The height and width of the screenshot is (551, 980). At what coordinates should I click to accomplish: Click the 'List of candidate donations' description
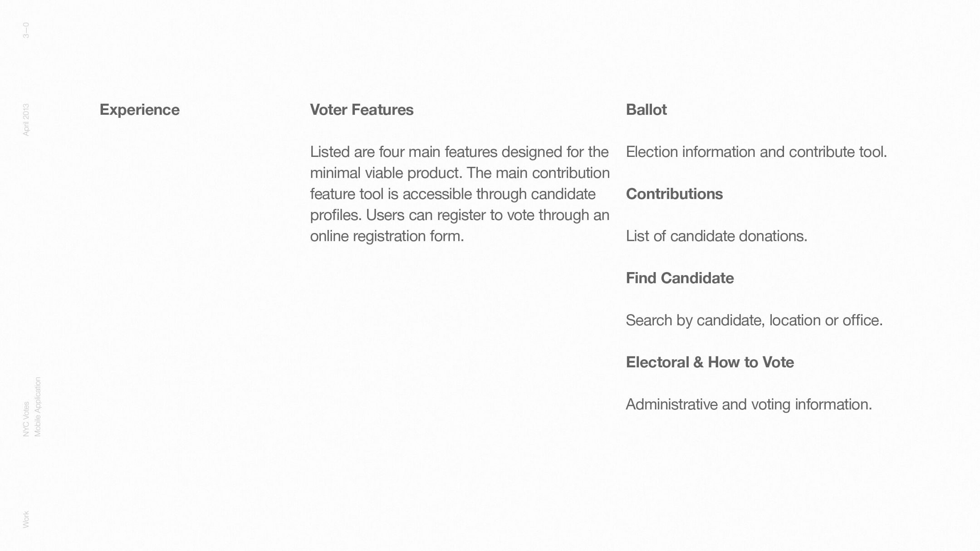(716, 236)
